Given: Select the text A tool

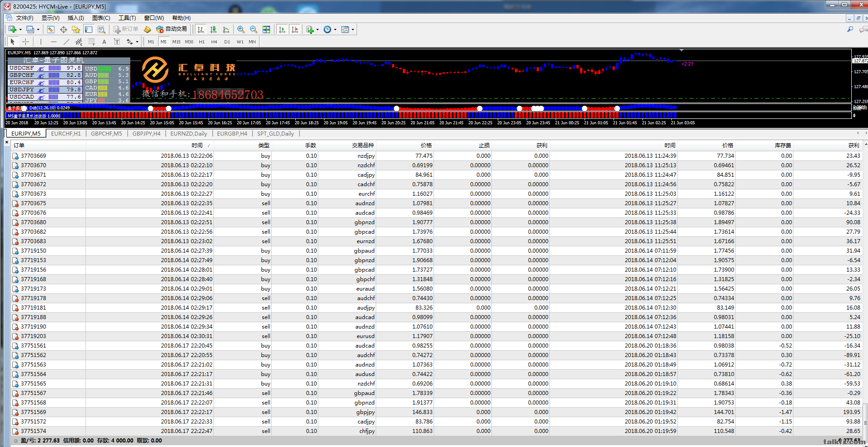Looking at the screenshot, I should [104, 42].
